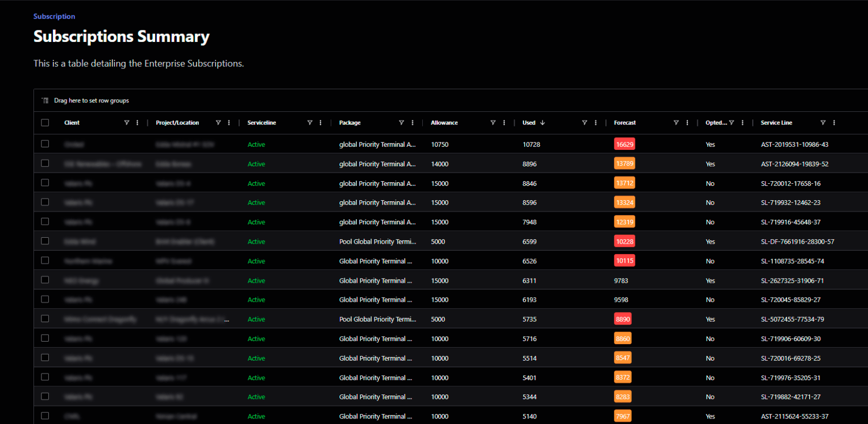Toggle the select-all header checkbox

tap(45, 123)
